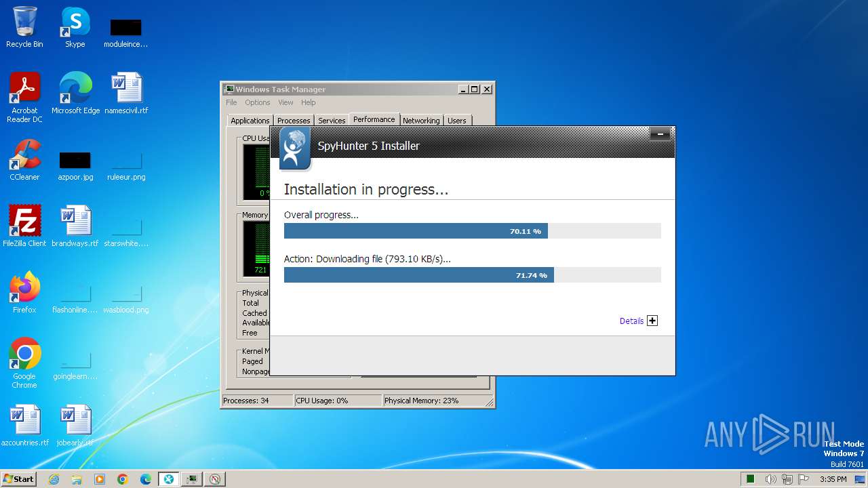Switch to SpyHunter installer taskbar button
The height and width of the screenshot is (488, 868).
[169, 479]
